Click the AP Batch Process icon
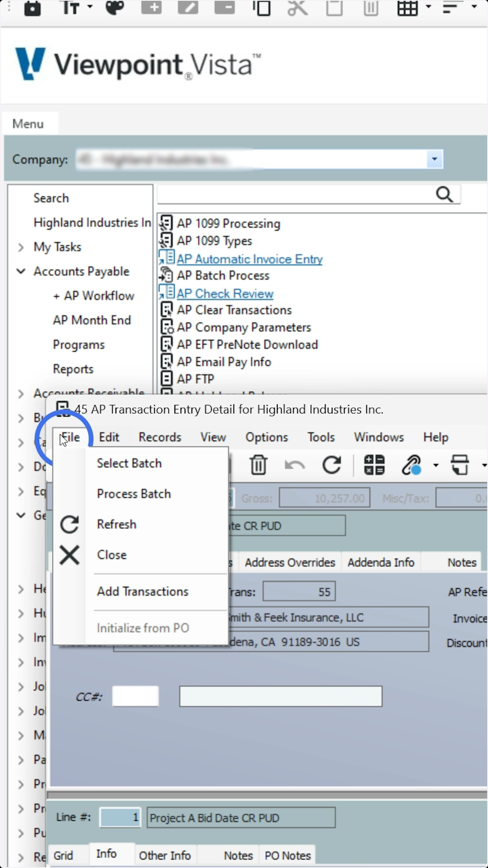The image size is (488, 868). coord(166,275)
